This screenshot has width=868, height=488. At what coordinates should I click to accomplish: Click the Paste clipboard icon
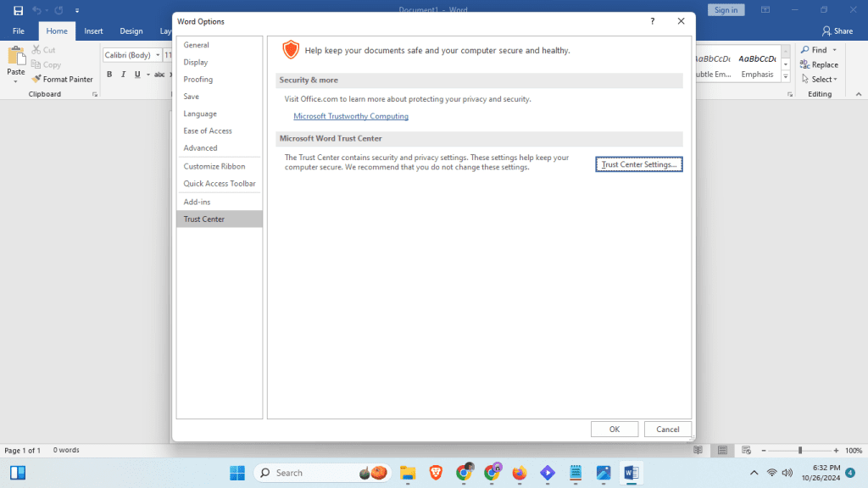(16, 56)
